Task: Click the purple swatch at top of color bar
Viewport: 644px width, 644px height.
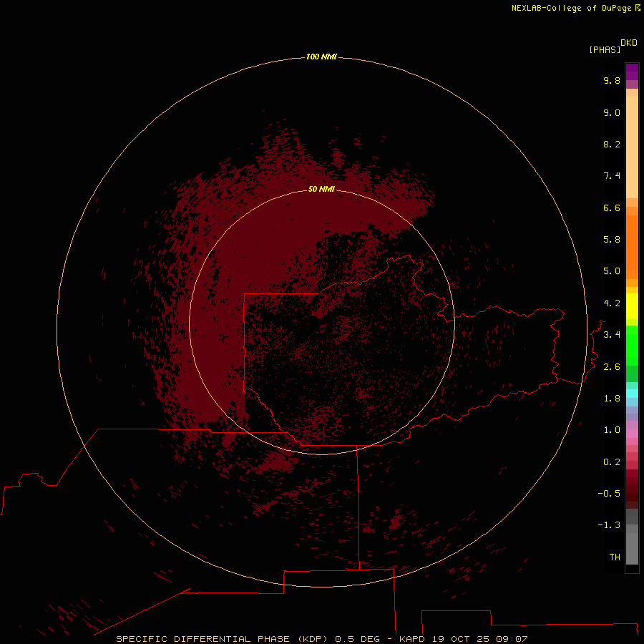Action: [x=632, y=72]
